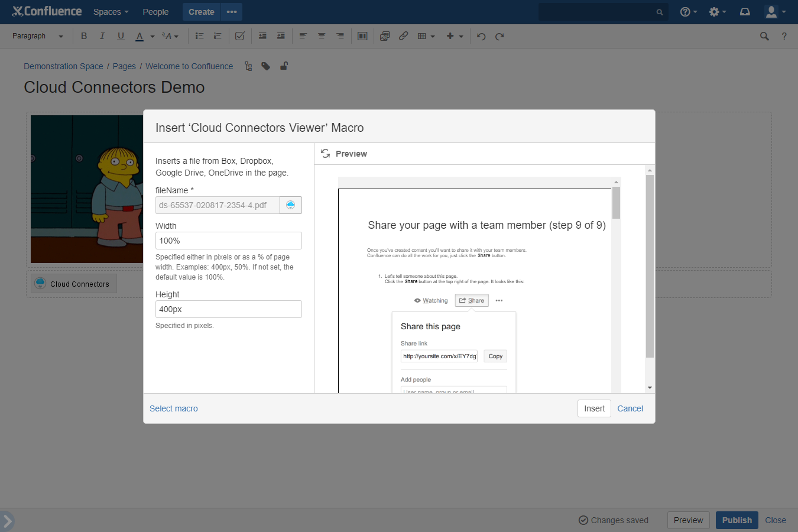Click the indent icon

click(x=281, y=36)
